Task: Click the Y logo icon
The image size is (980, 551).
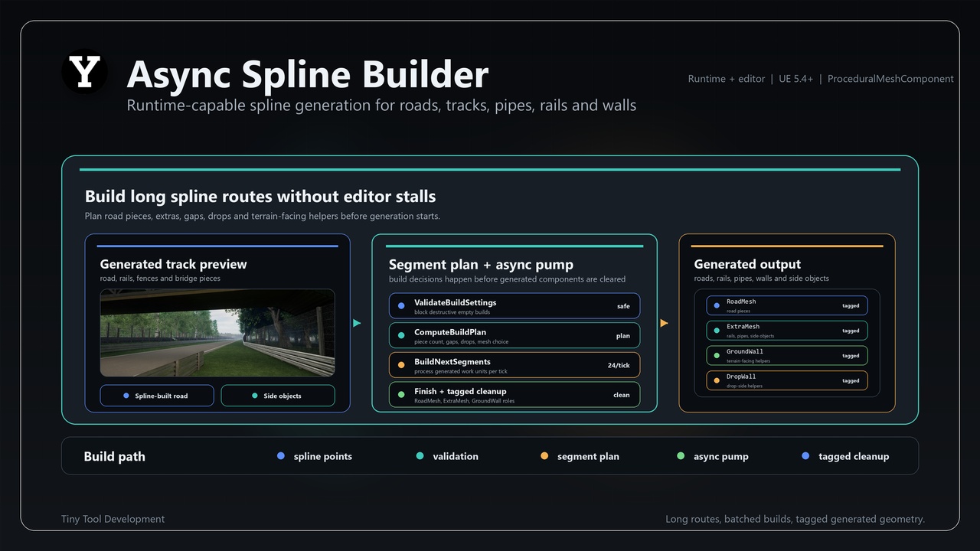Action: click(85, 72)
